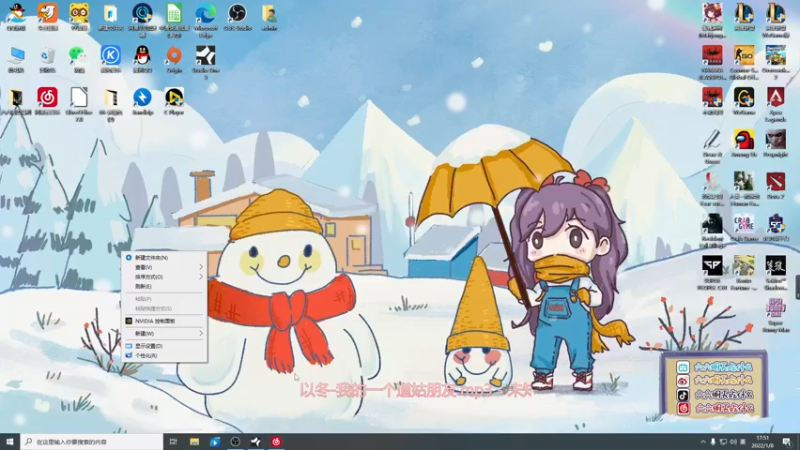The height and width of the screenshot is (450, 800).
Task: Show hidden system tray icons chevron
Action: 703,442
